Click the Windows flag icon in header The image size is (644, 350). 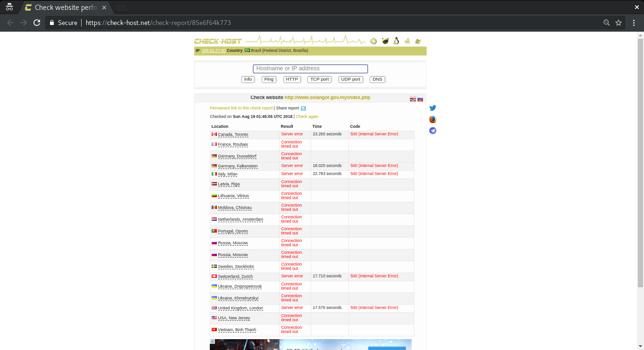[x=418, y=41]
